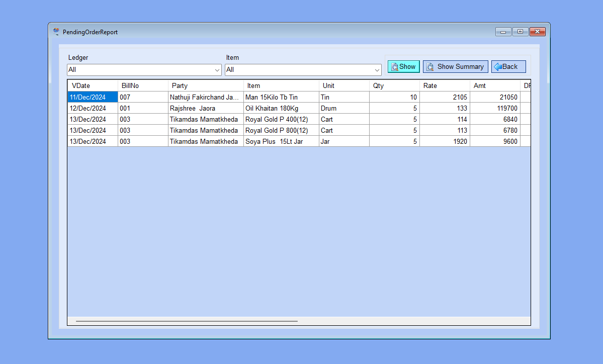Click Tikamdas Mamatkheda in Royal Gold P 400(12) row
603x364 pixels.
click(206, 120)
